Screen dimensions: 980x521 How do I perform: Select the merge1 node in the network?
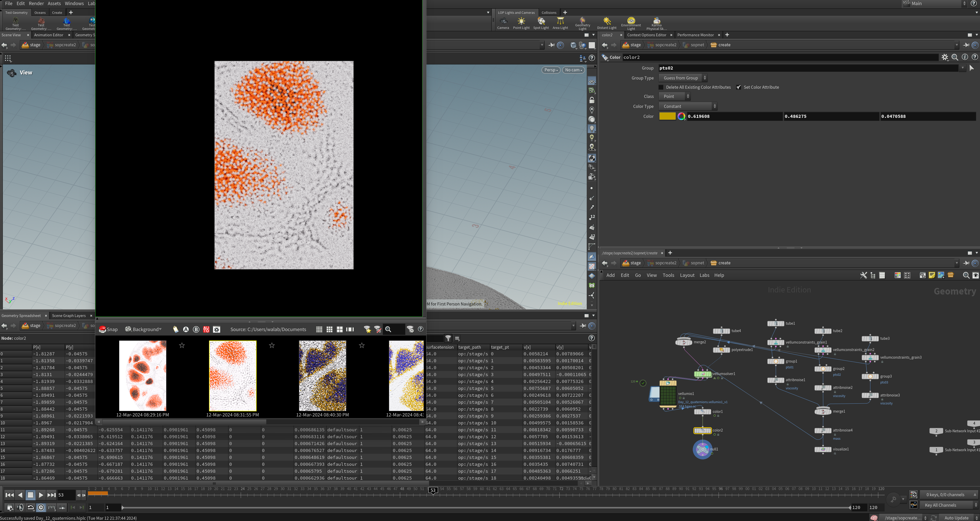(x=823, y=411)
